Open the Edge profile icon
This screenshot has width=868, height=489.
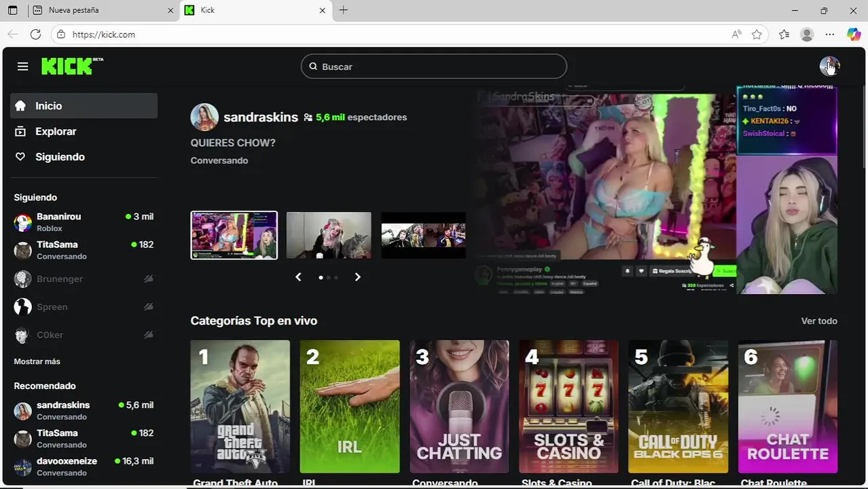pyautogui.click(x=807, y=34)
